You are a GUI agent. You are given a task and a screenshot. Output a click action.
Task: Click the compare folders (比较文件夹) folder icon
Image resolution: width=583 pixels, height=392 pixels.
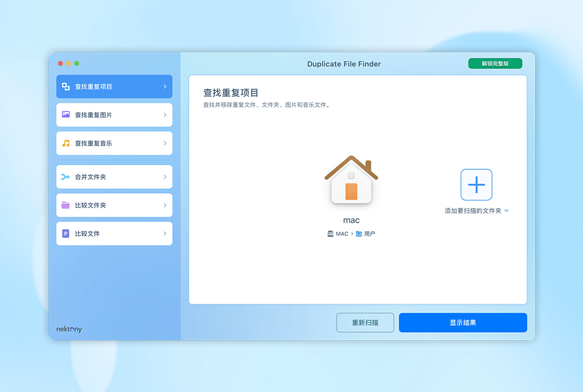(x=66, y=205)
